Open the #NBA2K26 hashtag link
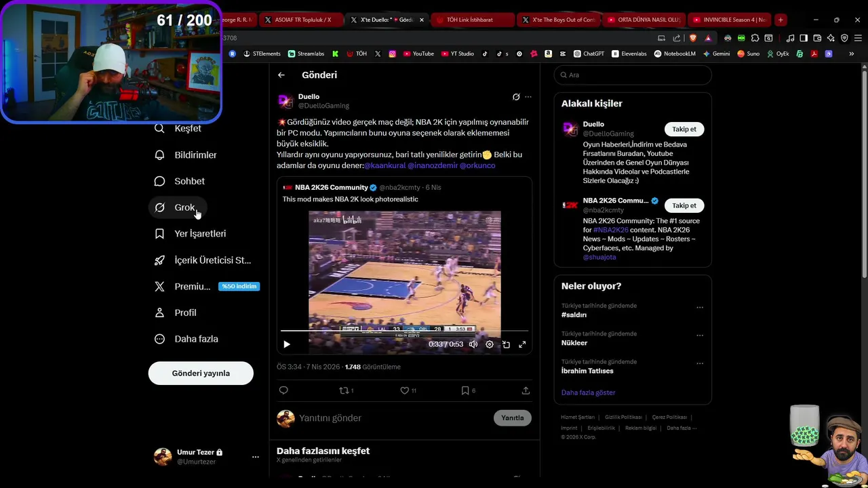The image size is (868, 488). 610,230
